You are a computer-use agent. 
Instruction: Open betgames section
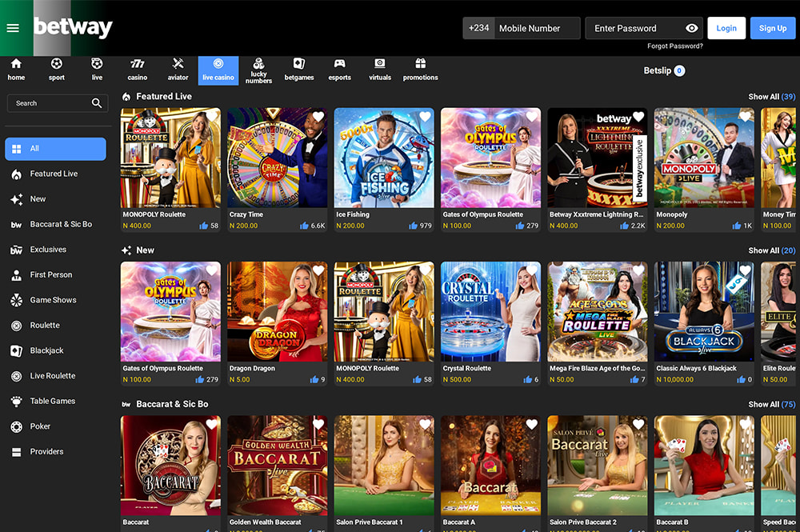(299, 70)
